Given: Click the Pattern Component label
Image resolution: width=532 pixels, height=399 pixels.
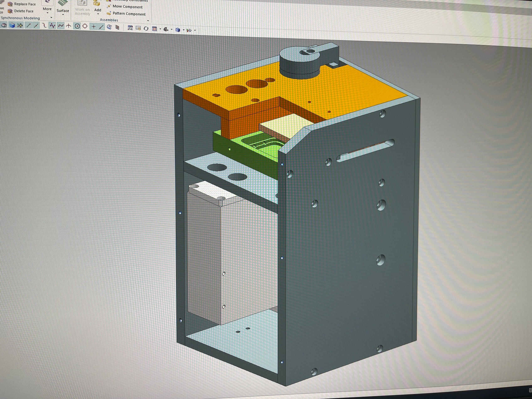Looking at the screenshot, I should pyautogui.click(x=129, y=14).
